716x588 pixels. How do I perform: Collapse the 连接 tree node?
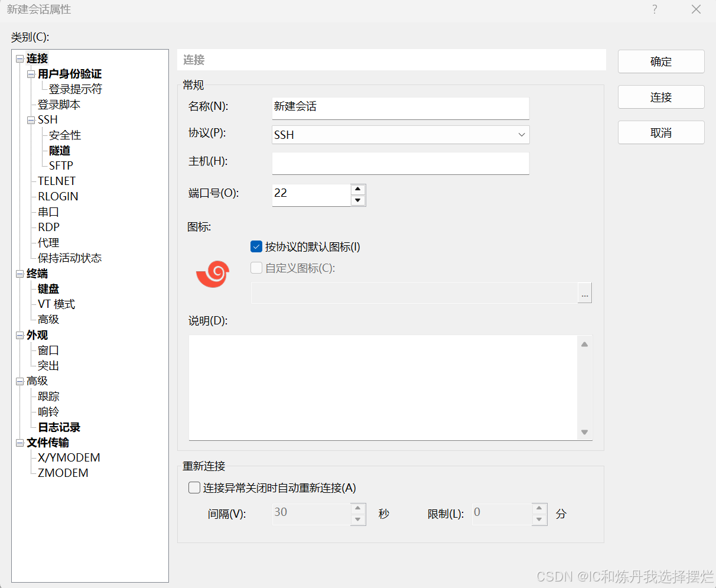coord(20,59)
